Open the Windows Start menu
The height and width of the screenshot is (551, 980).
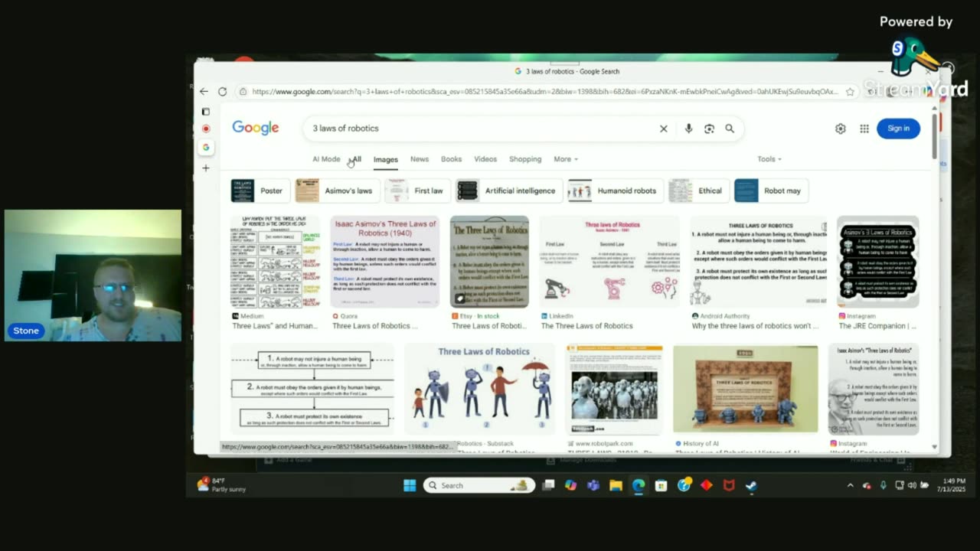click(x=410, y=485)
